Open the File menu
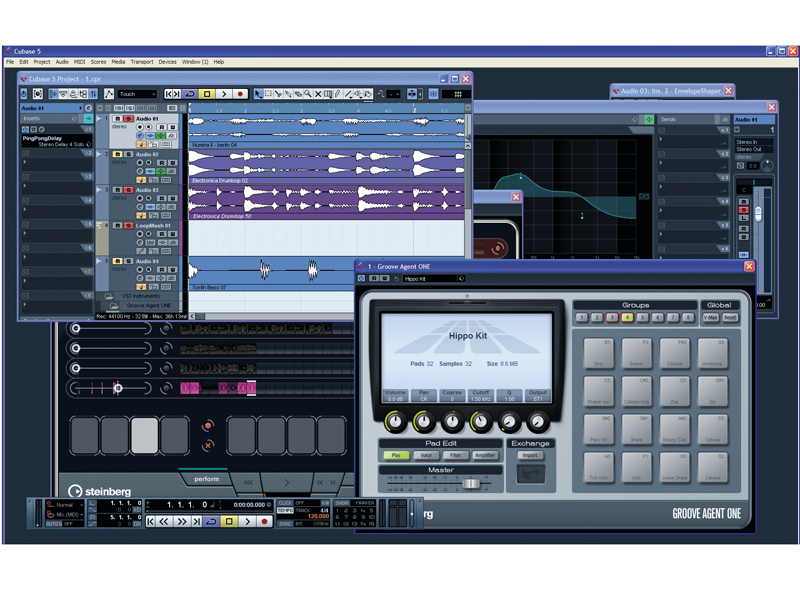This screenshot has width=800, height=600. pyautogui.click(x=10, y=62)
